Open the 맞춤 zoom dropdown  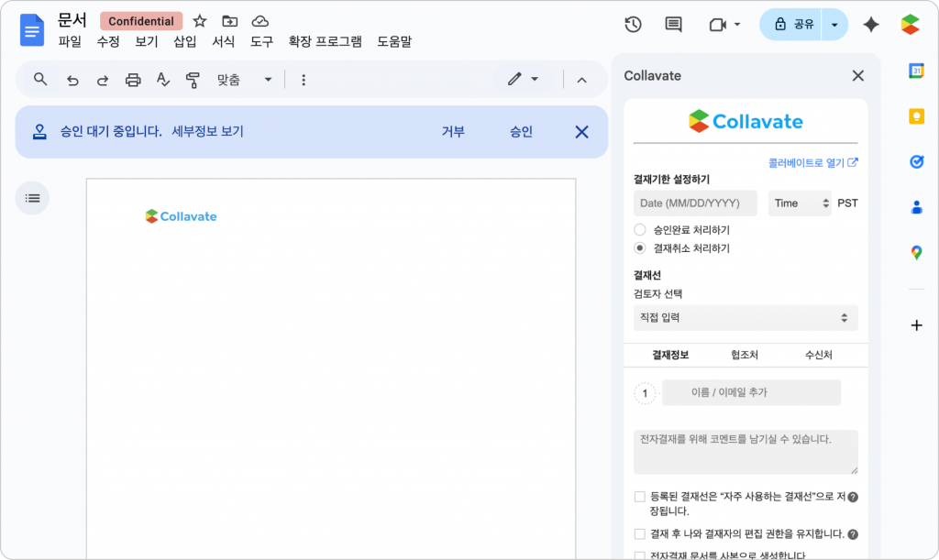point(244,80)
